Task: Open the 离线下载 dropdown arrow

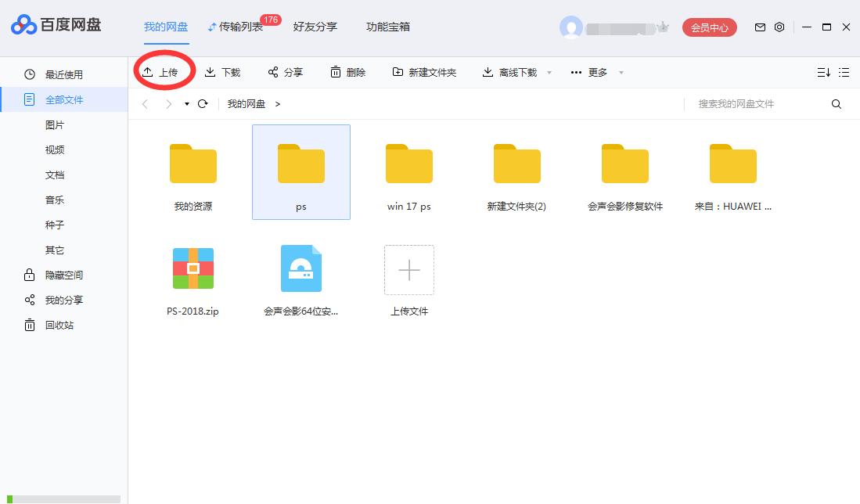Action: (549, 71)
